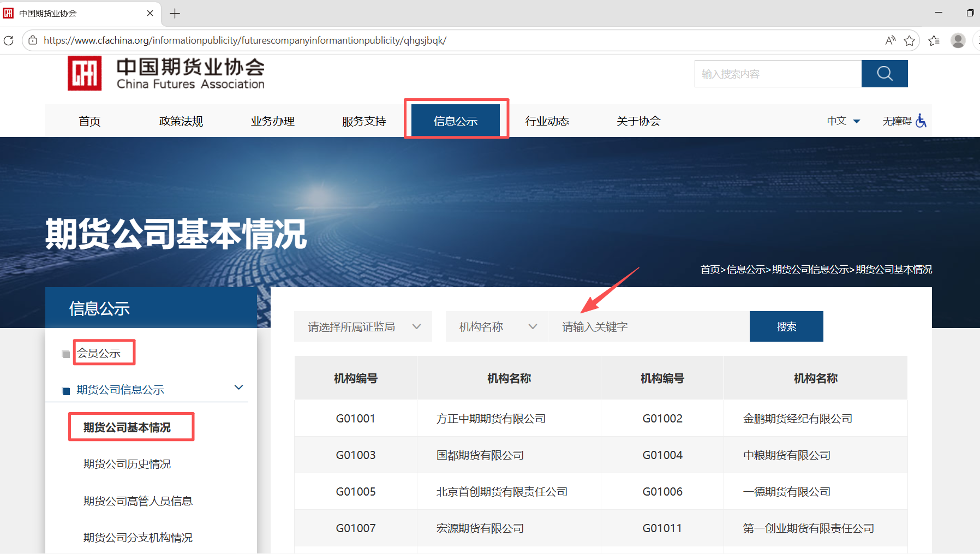Close the 中国期货业协会 browser tab
Viewport: 980px width, 554px height.
point(150,13)
